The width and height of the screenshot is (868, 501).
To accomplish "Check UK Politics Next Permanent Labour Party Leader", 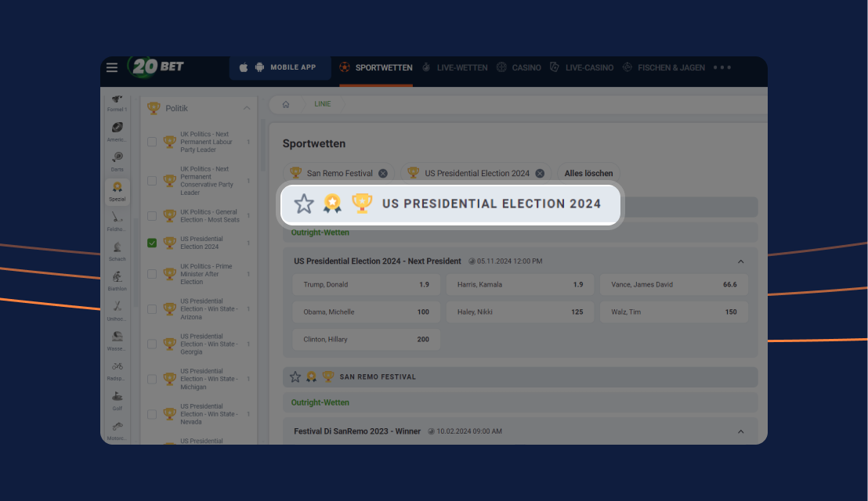I will coord(152,142).
